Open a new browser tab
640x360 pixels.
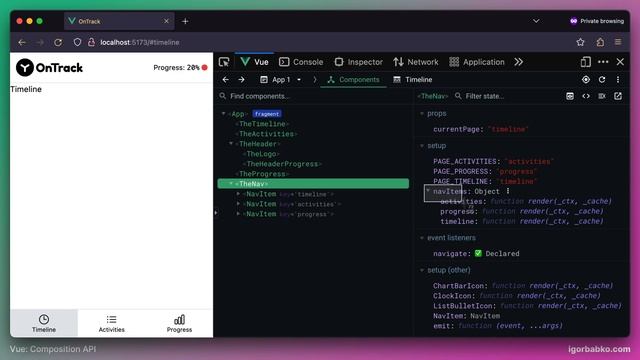pyautogui.click(x=185, y=21)
